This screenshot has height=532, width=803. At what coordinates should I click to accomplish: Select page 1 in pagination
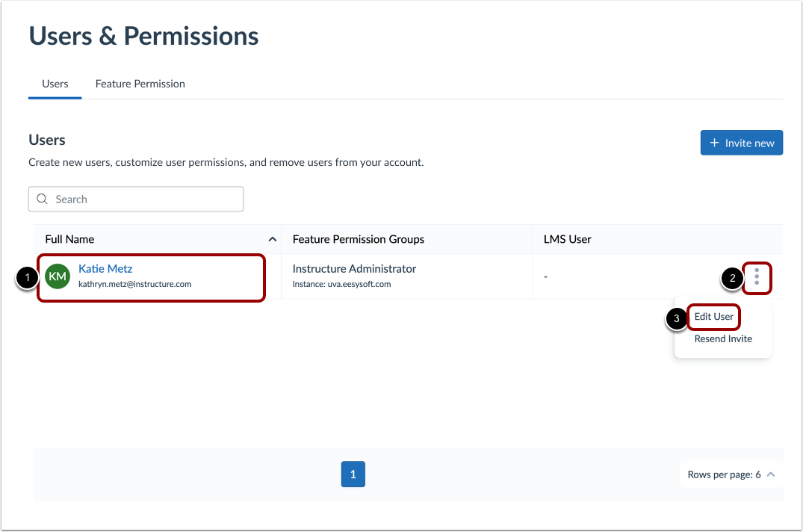coord(353,474)
